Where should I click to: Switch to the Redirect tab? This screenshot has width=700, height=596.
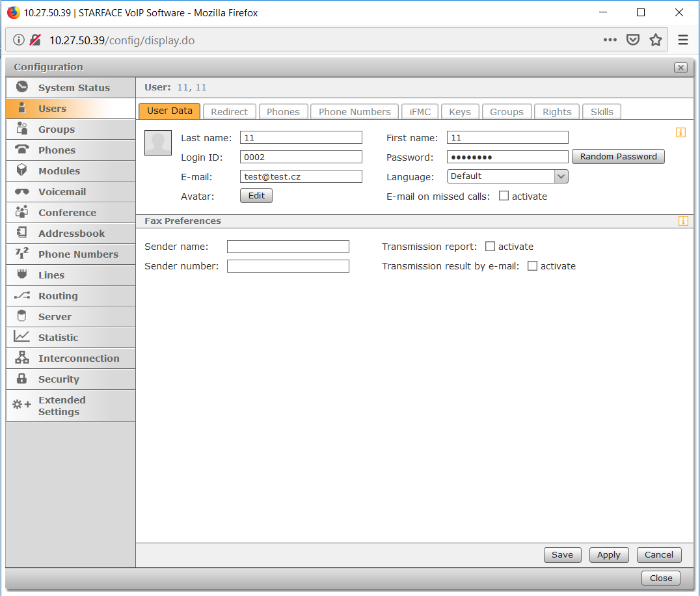click(230, 112)
